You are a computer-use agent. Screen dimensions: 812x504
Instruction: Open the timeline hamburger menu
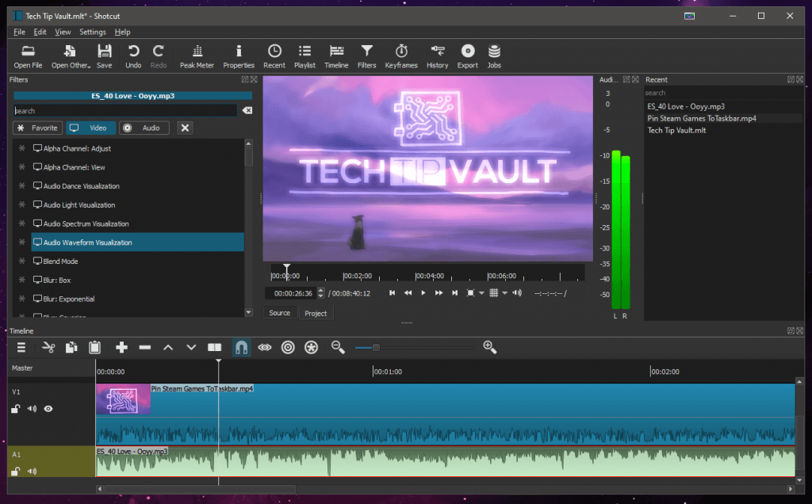click(21, 347)
